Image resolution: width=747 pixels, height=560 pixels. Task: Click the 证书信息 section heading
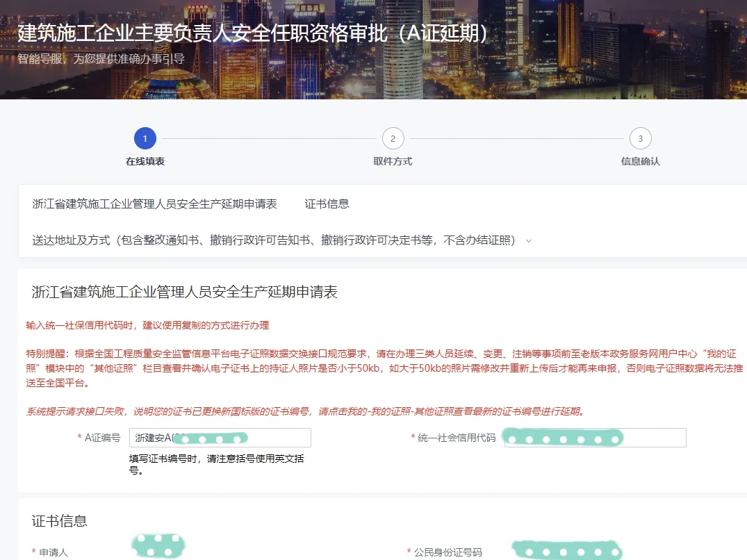tap(60, 521)
